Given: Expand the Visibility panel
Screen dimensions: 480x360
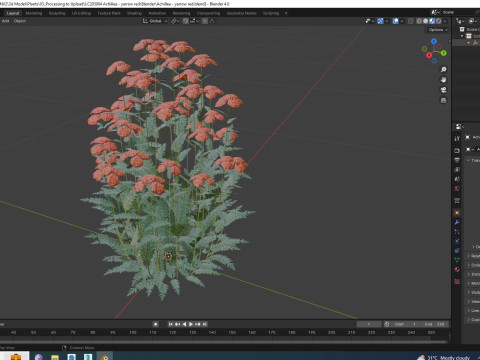Looking at the screenshot, I should tap(473, 292).
